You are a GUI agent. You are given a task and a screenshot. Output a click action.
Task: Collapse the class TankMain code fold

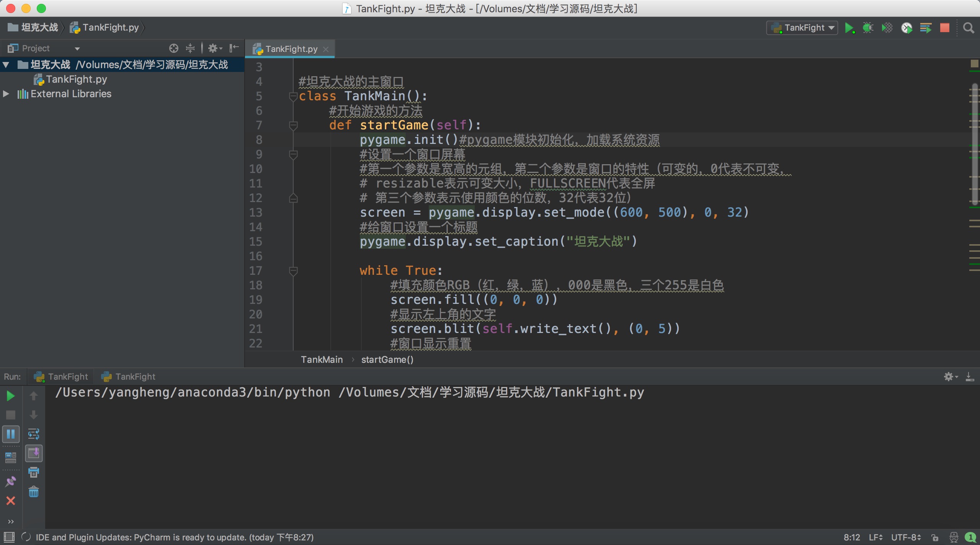[293, 96]
